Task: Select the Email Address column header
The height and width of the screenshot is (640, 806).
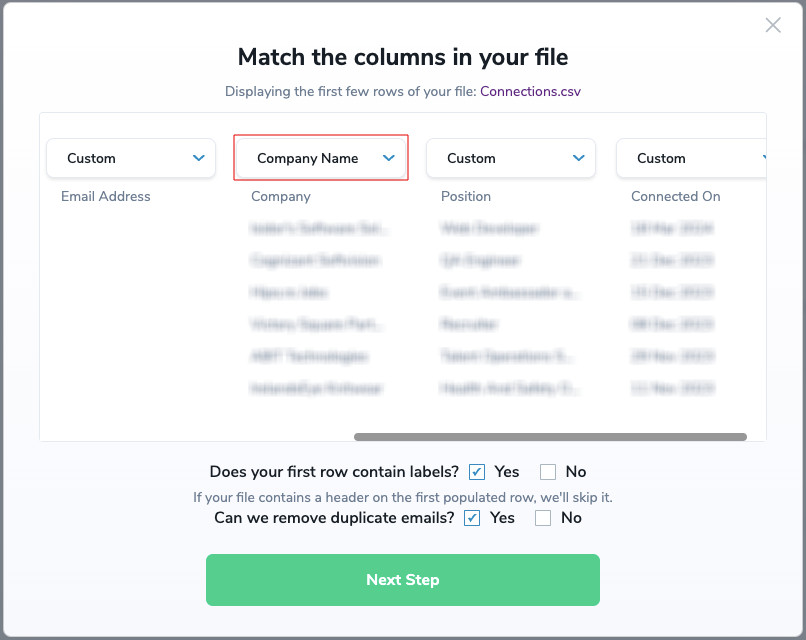Action: (x=105, y=196)
